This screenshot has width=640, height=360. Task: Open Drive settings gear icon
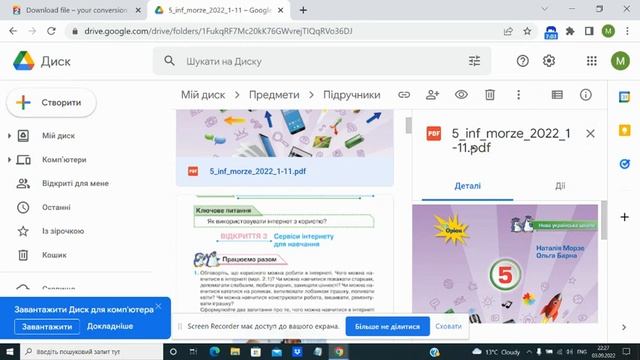[x=549, y=61]
